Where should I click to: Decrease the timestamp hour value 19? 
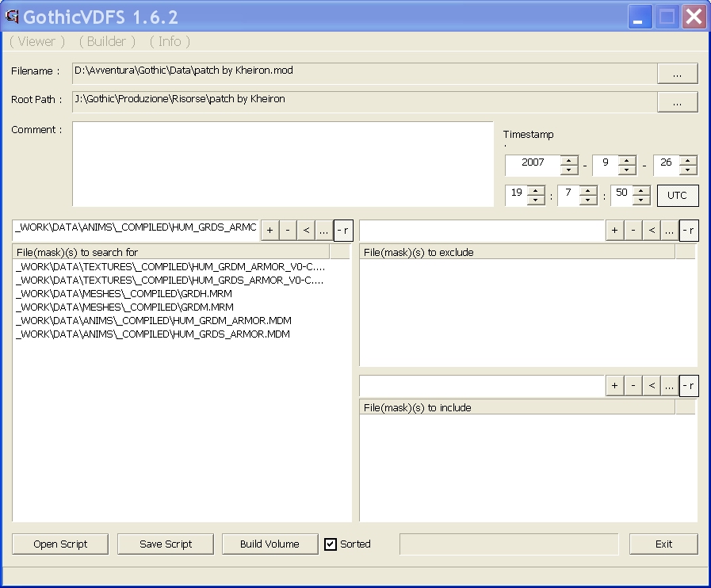(536, 200)
